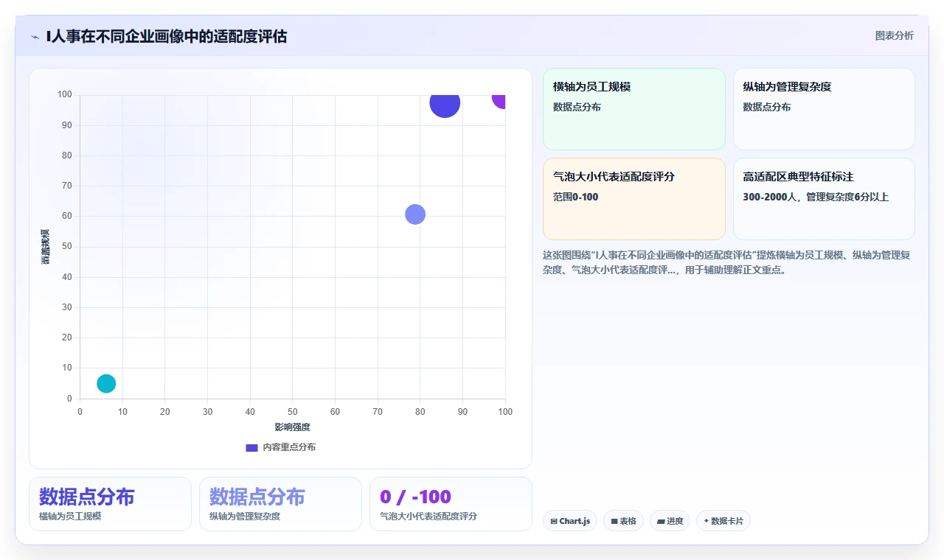Click the 覆盖规模 y-axis title

tap(46, 247)
